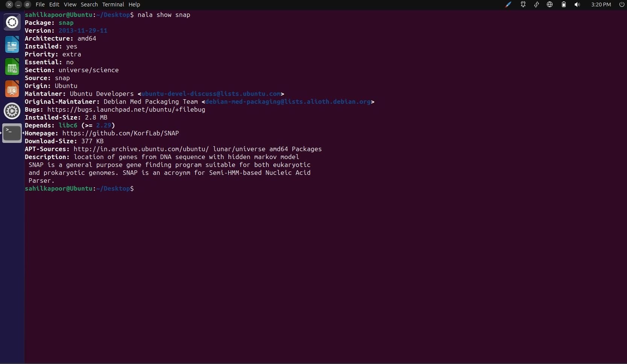
Task: Open the File menu
Action: (40, 5)
